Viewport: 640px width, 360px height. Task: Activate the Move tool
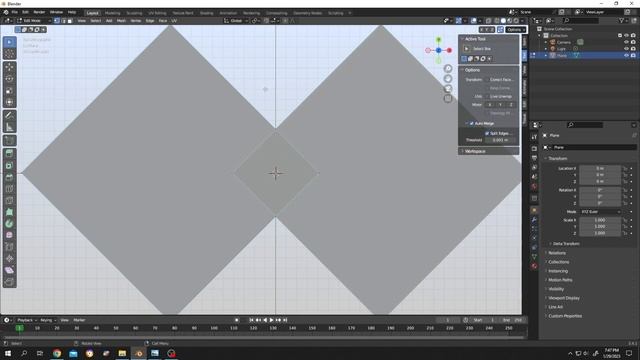(9, 67)
